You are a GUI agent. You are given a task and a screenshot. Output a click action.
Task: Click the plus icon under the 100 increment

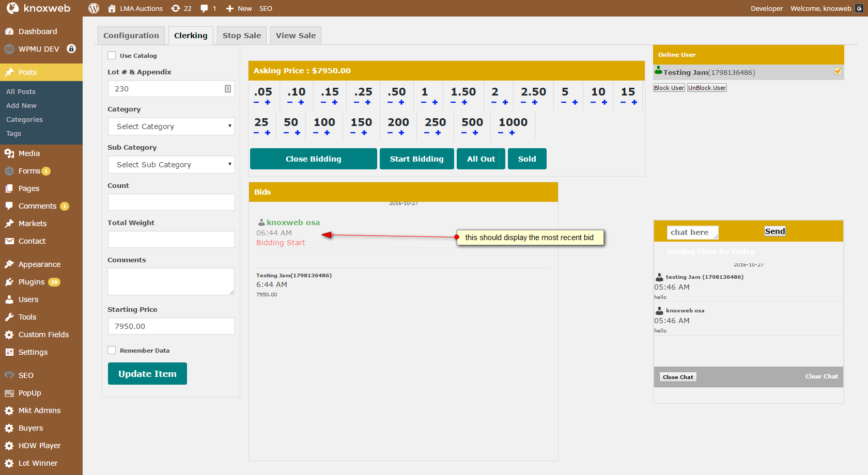tap(327, 133)
